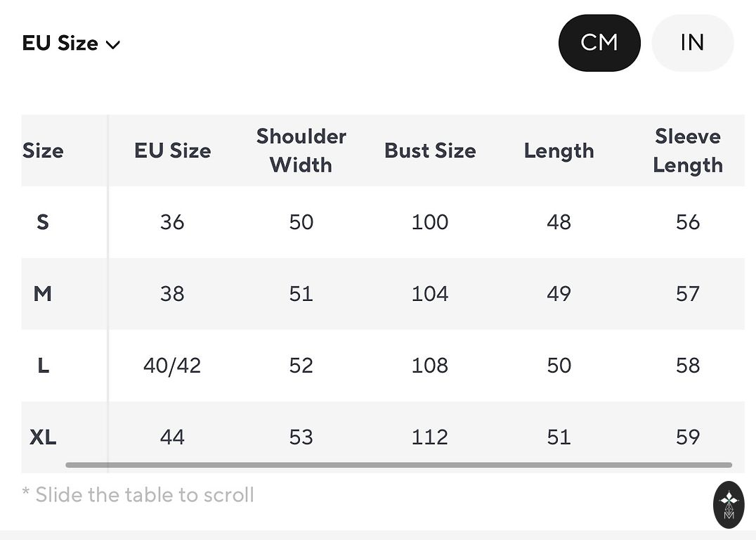Select the S size row label
The width and height of the screenshot is (756, 540).
[43, 222]
